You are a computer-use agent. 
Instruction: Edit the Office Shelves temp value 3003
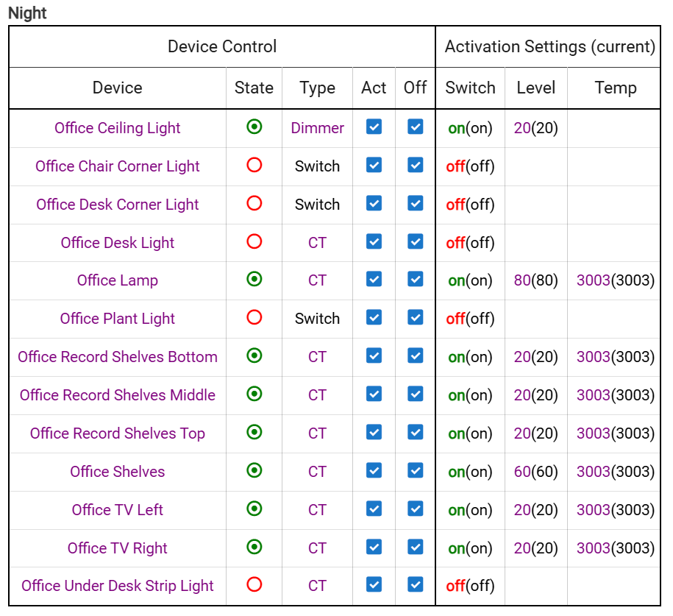[593, 472]
